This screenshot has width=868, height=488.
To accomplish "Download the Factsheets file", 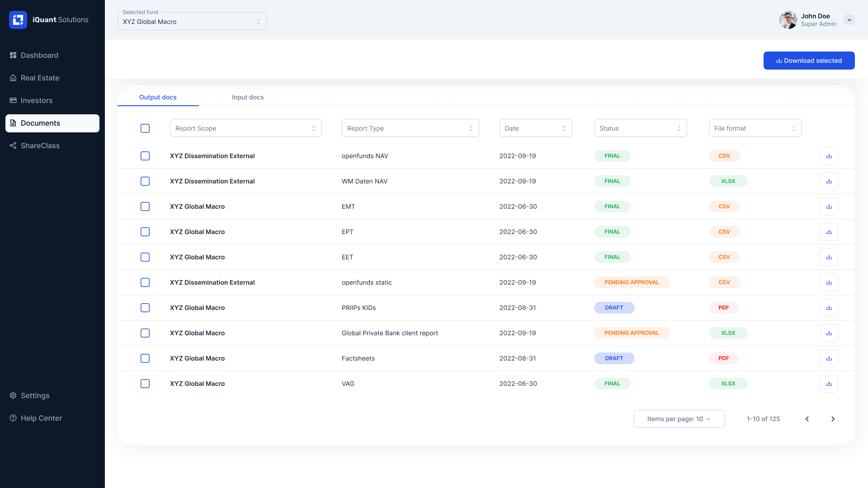I will pyautogui.click(x=829, y=358).
